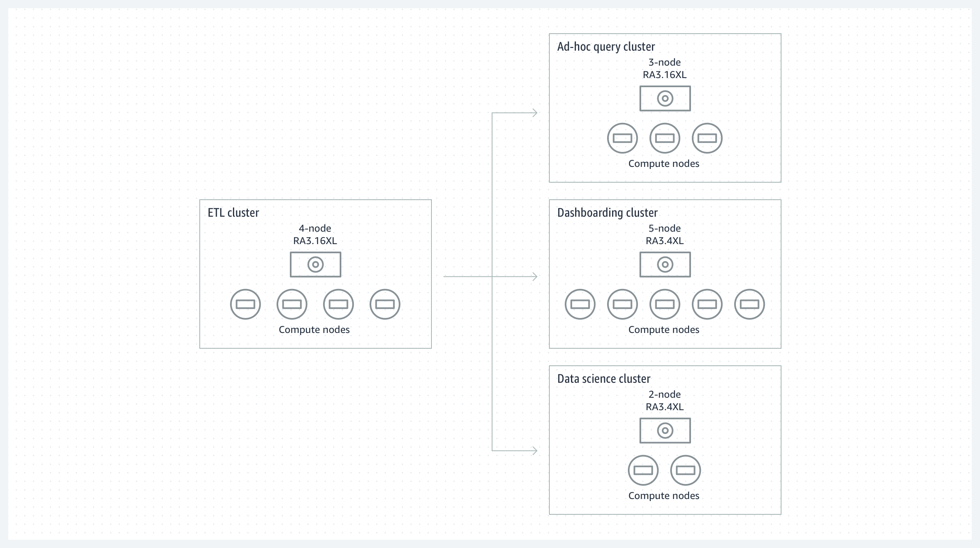Select the first Data science compute node
The image size is (980, 548).
[x=643, y=470]
